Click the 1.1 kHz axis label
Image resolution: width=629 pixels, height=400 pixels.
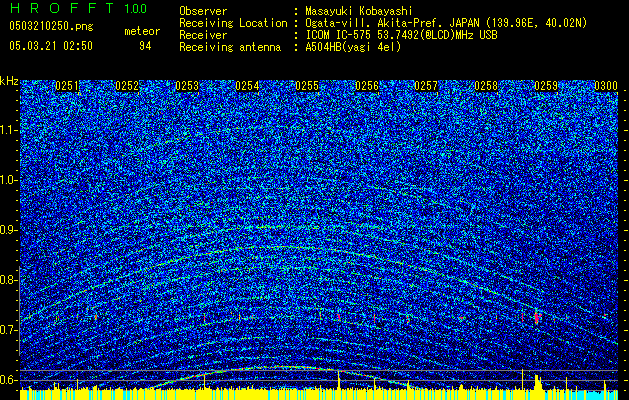(x=8, y=130)
